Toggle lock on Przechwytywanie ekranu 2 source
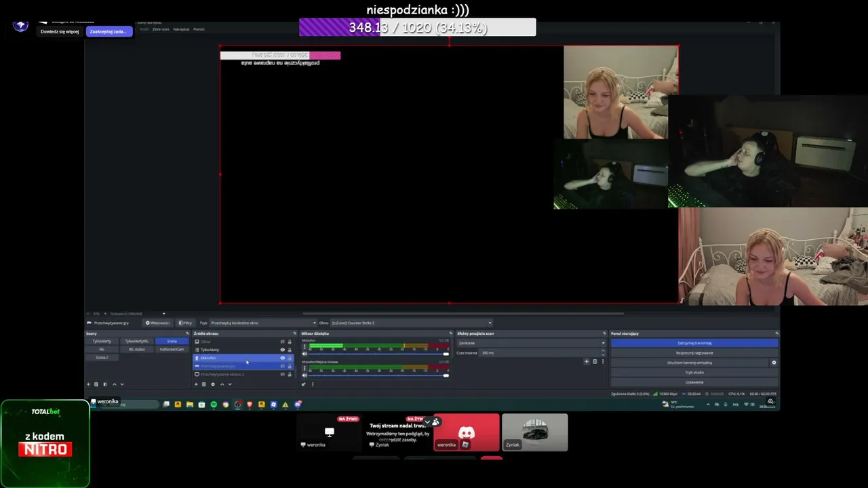The width and height of the screenshot is (868, 488). pyautogui.click(x=290, y=374)
